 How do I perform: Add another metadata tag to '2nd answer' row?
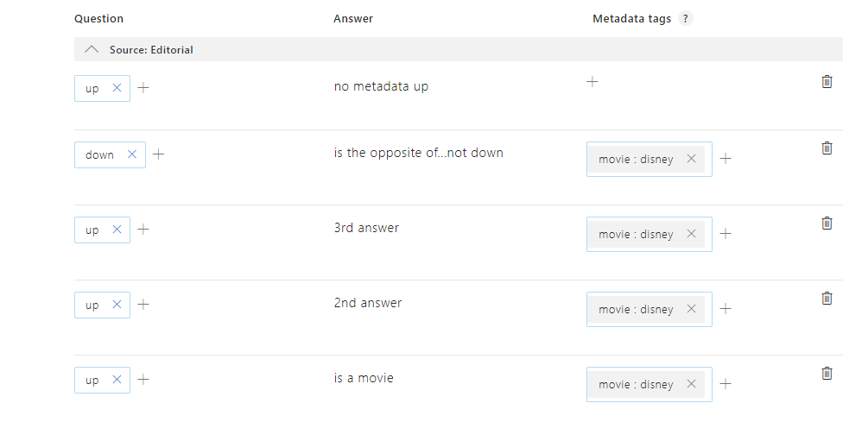(725, 309)
